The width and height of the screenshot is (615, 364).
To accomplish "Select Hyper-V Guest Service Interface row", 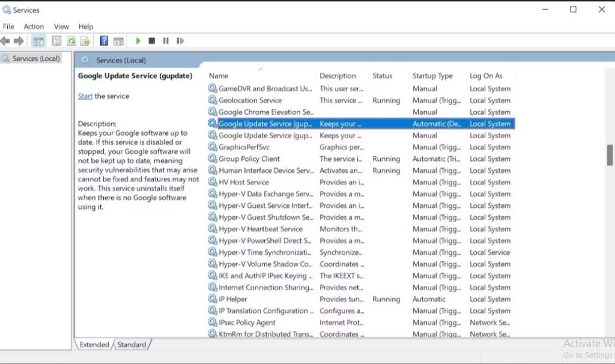I will coord(361,205).
